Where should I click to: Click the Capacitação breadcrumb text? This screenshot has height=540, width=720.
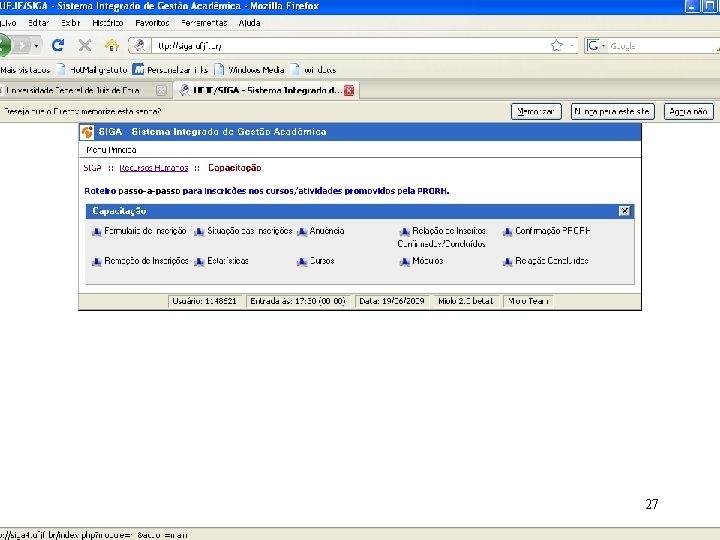(235, 168)
